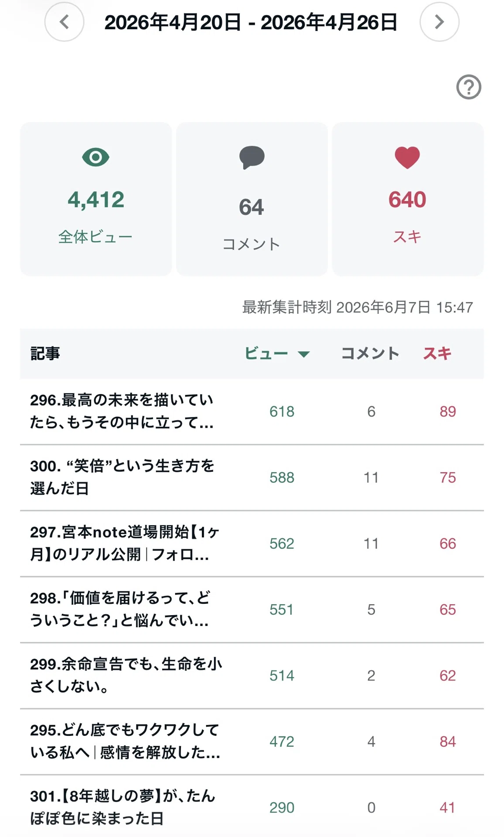504x837 pixels.
Task: Open article 299.余命宣告でも
Action: point(126,675)
